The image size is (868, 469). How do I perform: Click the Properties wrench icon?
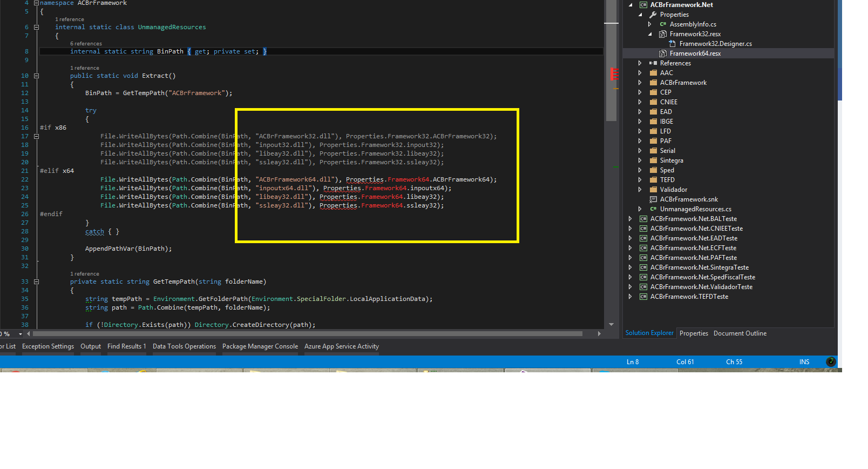click(x=653, y=15)
